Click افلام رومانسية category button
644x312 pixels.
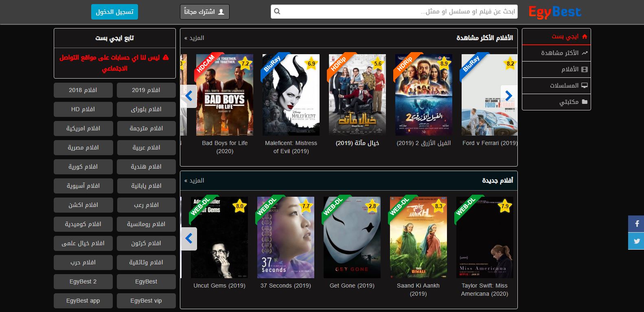[x=146, y=224]
